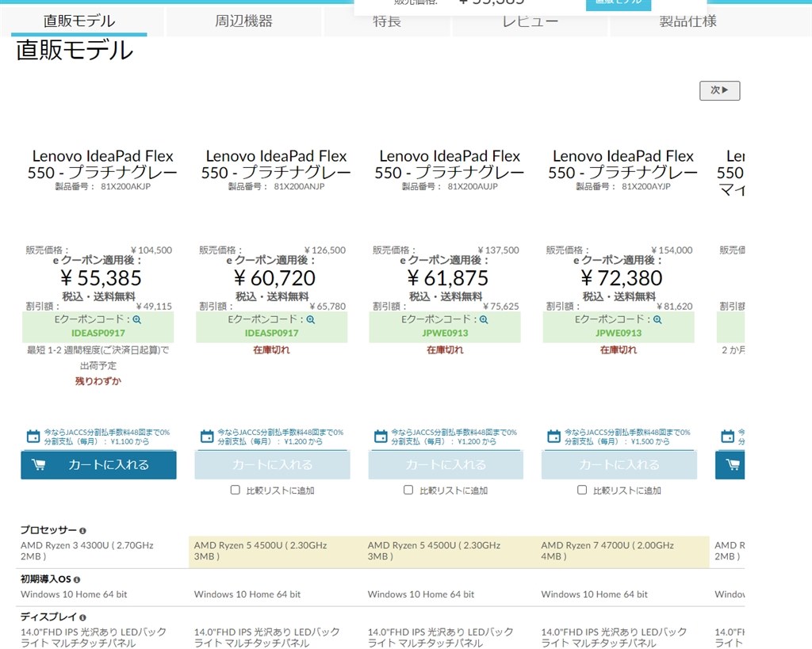Open the 製品仕様 tab
Image resolution: width=812 pixels, height=649 pixels.
(x=688, y=21)
